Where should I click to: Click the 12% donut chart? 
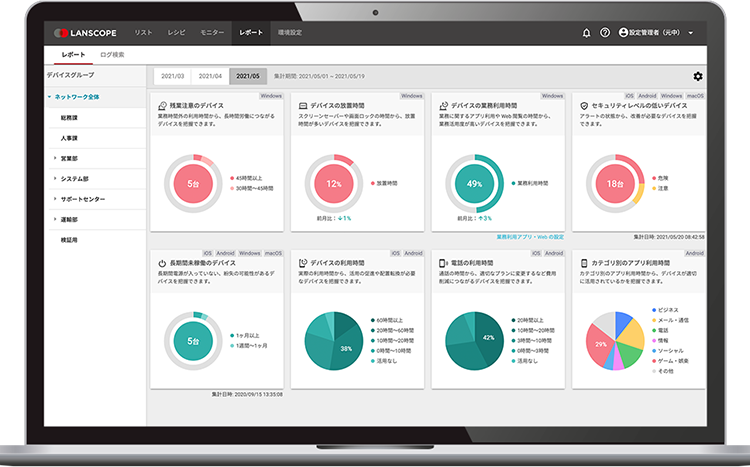click(x=333, y=184)
